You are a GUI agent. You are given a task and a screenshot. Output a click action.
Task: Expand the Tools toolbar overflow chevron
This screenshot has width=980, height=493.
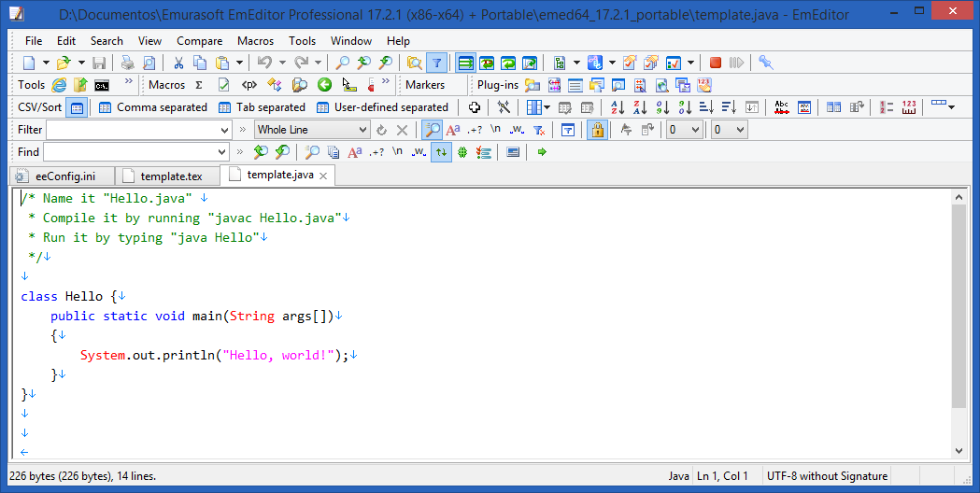pos(128,81)
